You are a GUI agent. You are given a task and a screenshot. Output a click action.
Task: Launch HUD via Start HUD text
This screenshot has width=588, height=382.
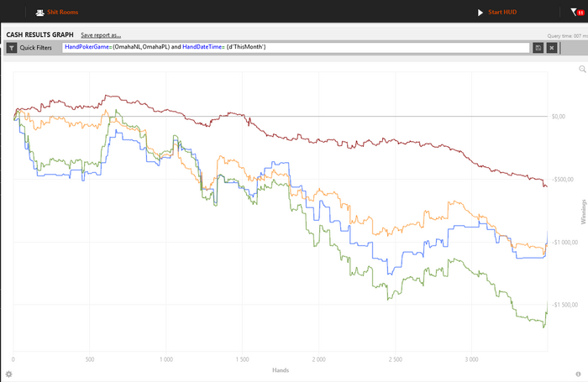pos(502,12)
